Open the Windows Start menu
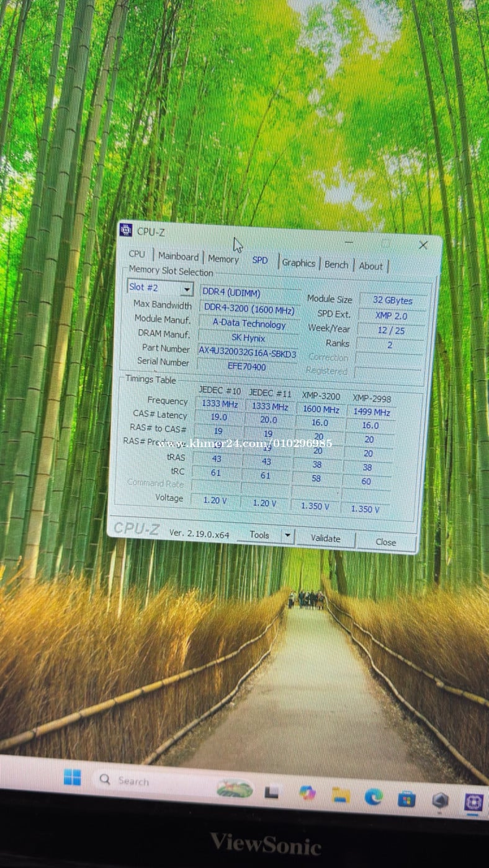Image resolution: width=489 pixels, height=868 pixels. (x=72, y=777)
